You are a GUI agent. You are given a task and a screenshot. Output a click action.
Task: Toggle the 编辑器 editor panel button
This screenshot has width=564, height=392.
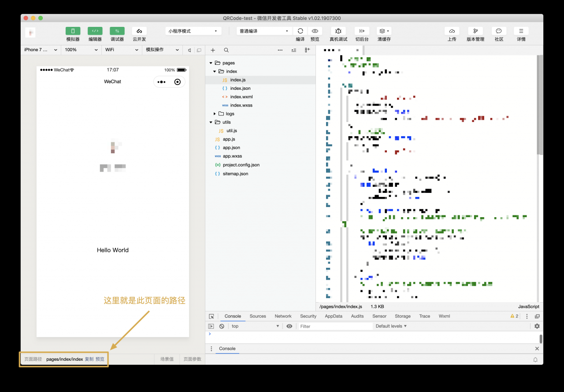point(95,31)
